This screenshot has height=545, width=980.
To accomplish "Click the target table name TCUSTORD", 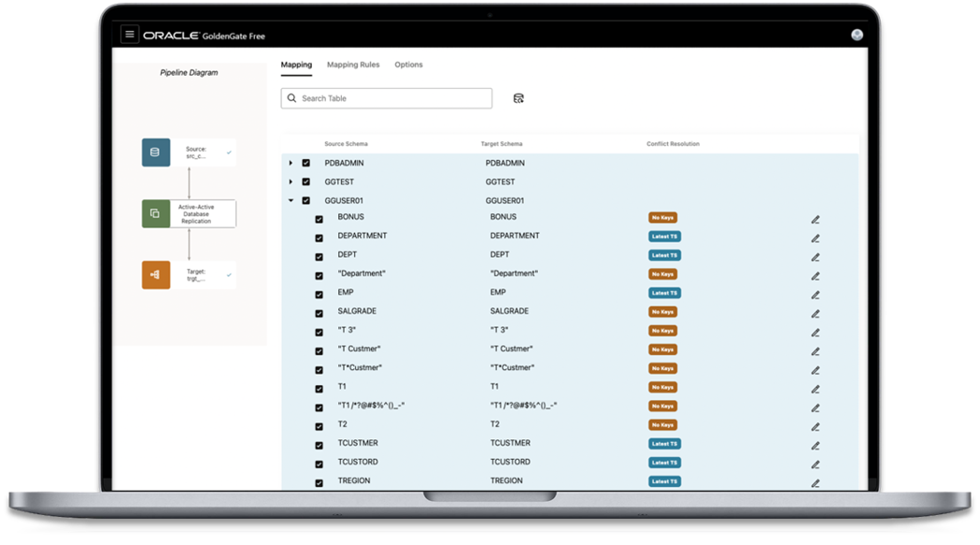I will 510,462.
